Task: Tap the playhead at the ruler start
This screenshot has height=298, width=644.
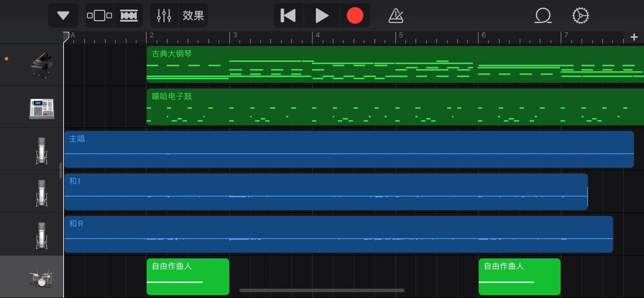Action: coord(66,37)
